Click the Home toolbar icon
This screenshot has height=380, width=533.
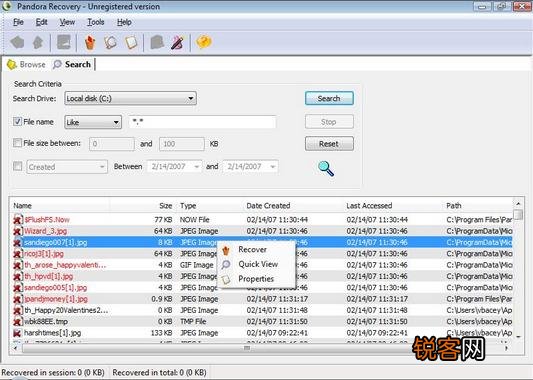[38, 42]
